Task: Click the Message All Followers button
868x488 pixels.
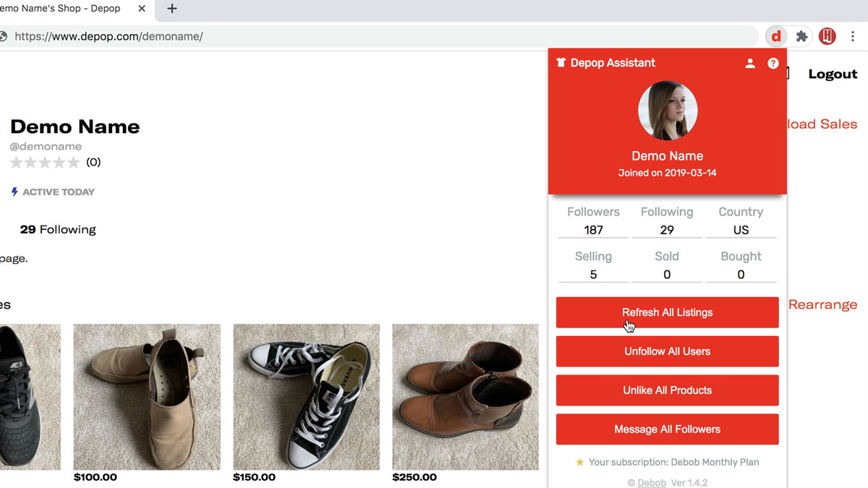Action: click(667, 429)
